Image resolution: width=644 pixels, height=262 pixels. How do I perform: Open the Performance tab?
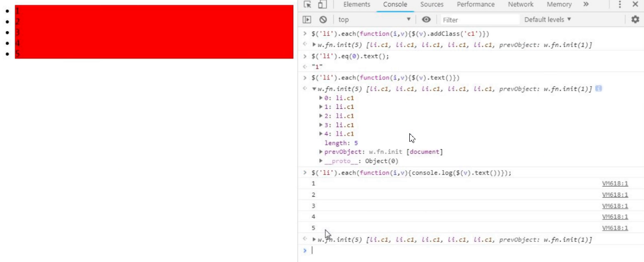pos(476,5)
